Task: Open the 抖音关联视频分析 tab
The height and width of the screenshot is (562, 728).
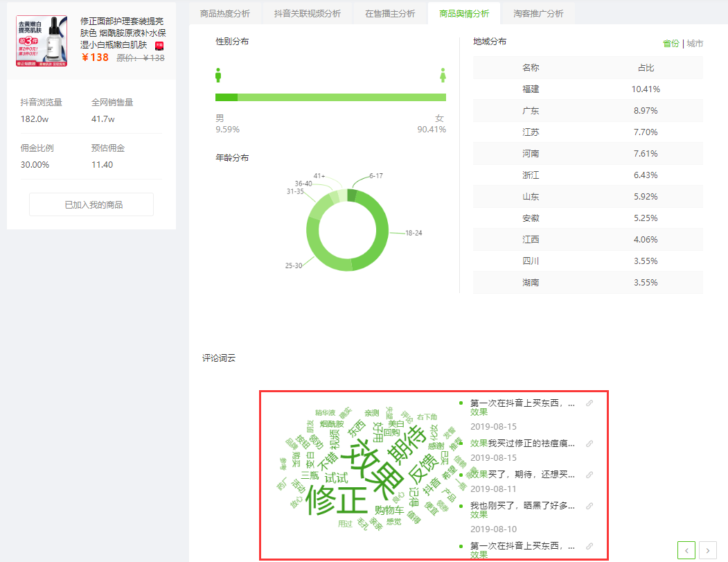Action: point(308,13)
